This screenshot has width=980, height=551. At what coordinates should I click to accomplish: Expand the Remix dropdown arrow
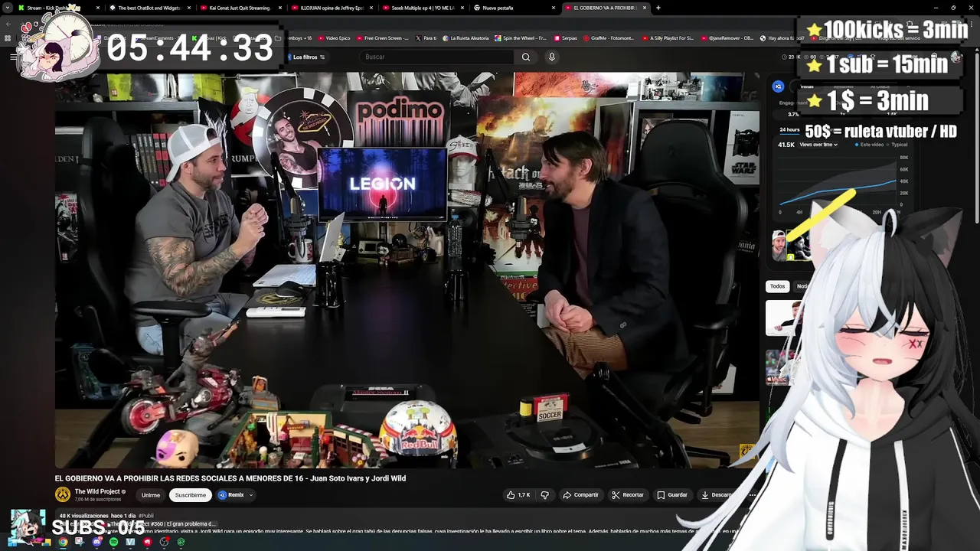click(251, 495)
